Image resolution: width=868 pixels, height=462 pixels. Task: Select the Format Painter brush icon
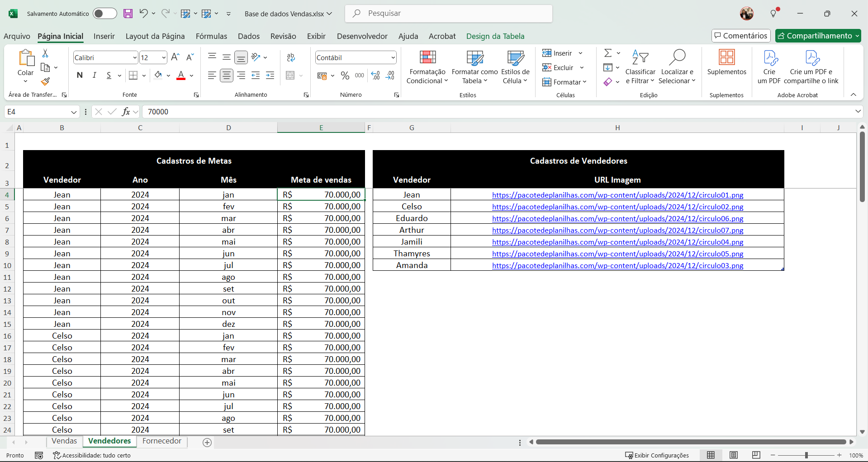point(45,82)
